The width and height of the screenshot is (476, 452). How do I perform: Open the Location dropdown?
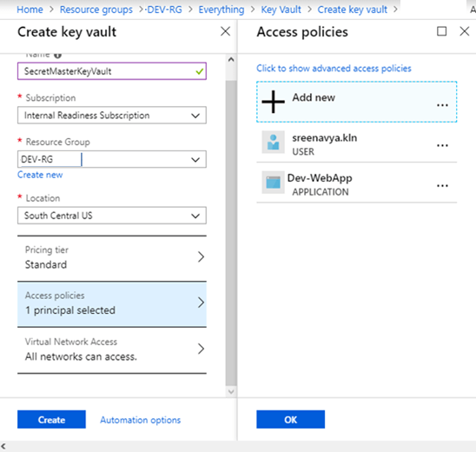(112, 216)
